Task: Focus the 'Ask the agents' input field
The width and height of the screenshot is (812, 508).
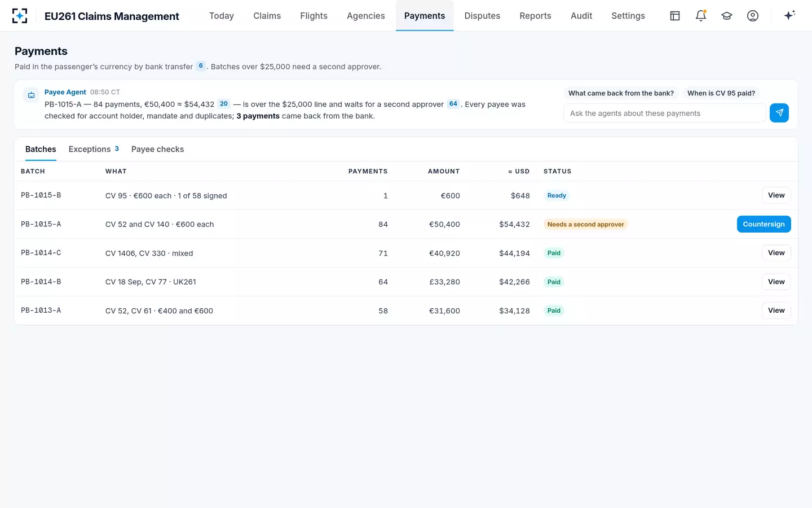Action: coord(665,113)
